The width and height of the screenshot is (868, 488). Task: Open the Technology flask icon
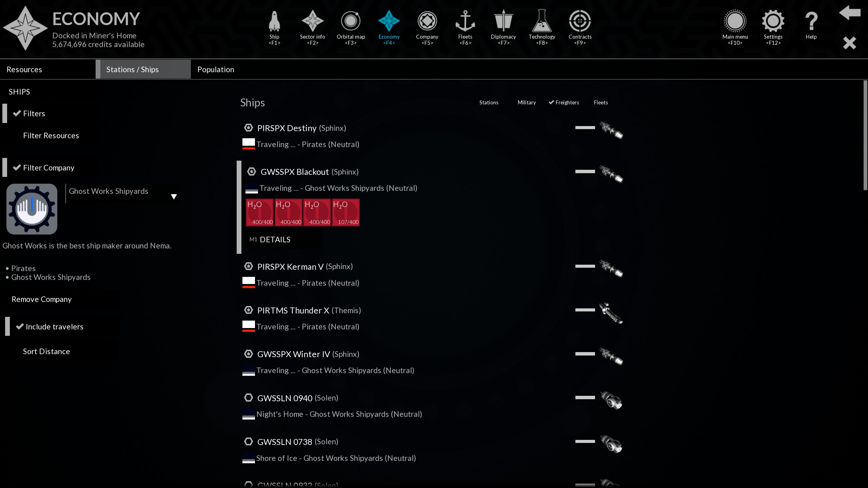coord(541,21)
